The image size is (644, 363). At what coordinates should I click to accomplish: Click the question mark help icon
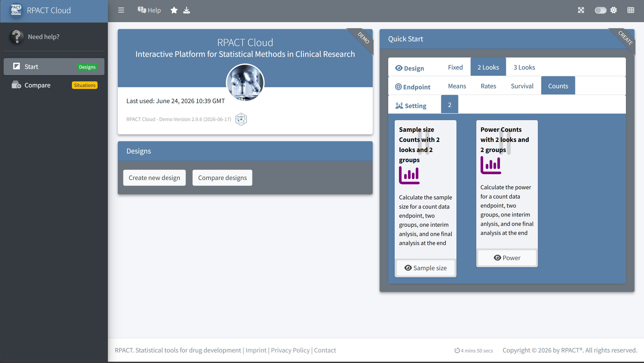(x=17, y=37)
